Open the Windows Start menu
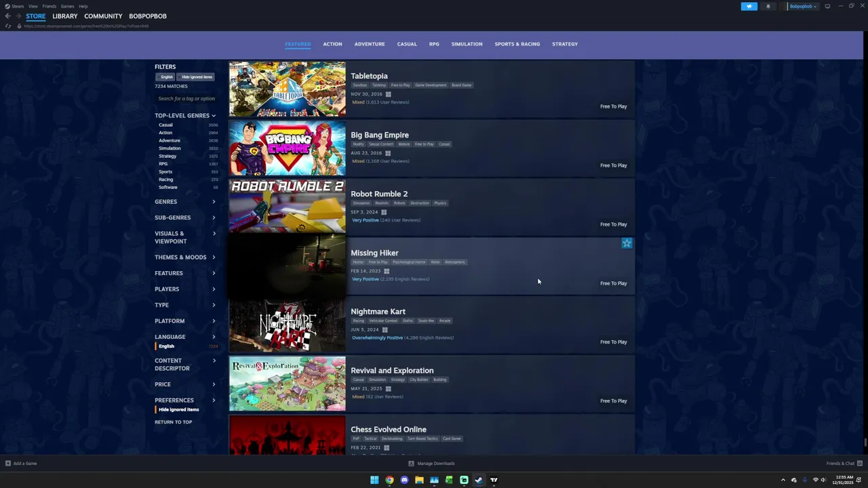The width and height of the screenshot is (868, 488). tap(374, 480)
